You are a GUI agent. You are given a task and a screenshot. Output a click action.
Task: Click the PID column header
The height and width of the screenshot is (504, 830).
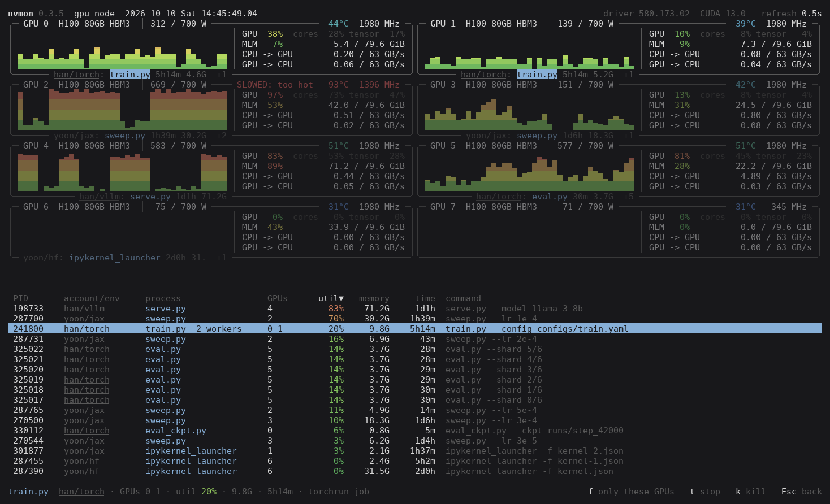[x=20, y=298]
